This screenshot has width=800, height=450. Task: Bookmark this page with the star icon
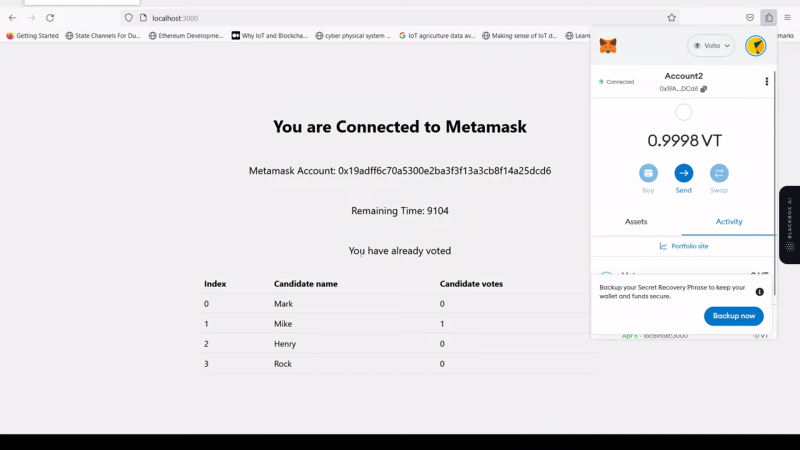(x=671, y=18)
